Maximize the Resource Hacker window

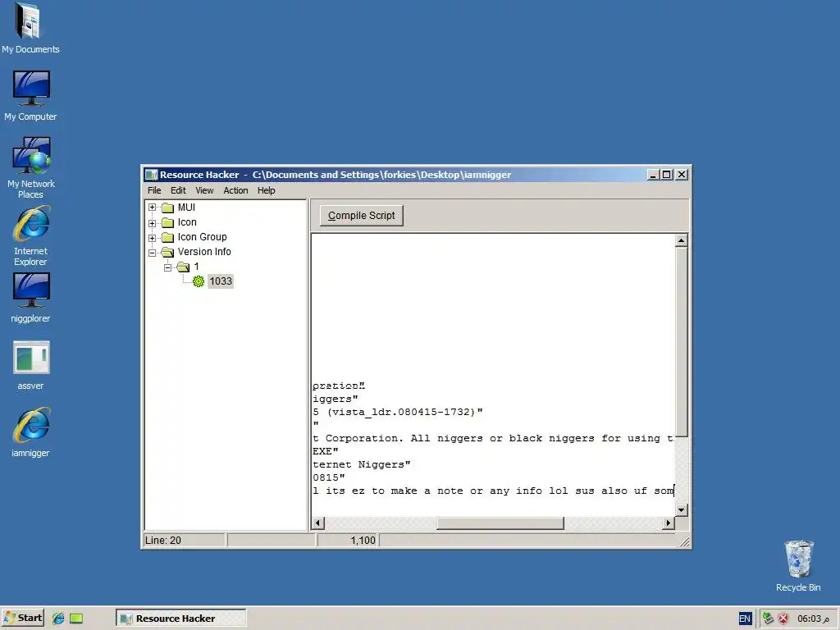pyautogui.click(x=667, y=175)
